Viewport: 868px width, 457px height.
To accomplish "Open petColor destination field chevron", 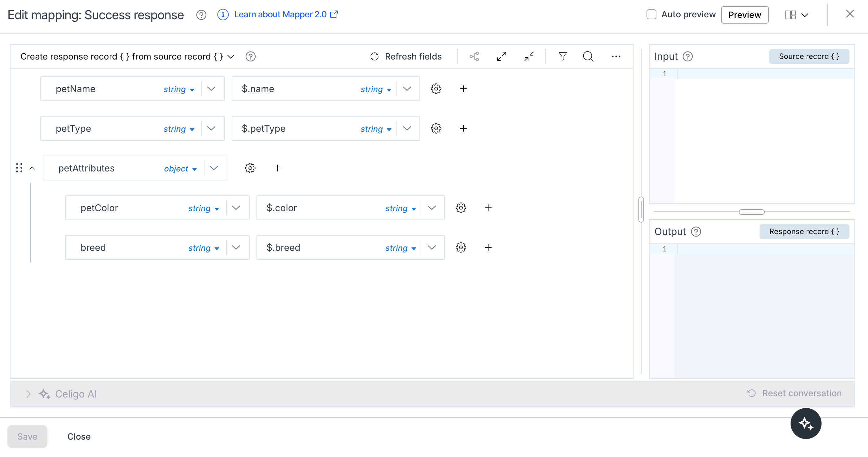I will pos(236,208).
